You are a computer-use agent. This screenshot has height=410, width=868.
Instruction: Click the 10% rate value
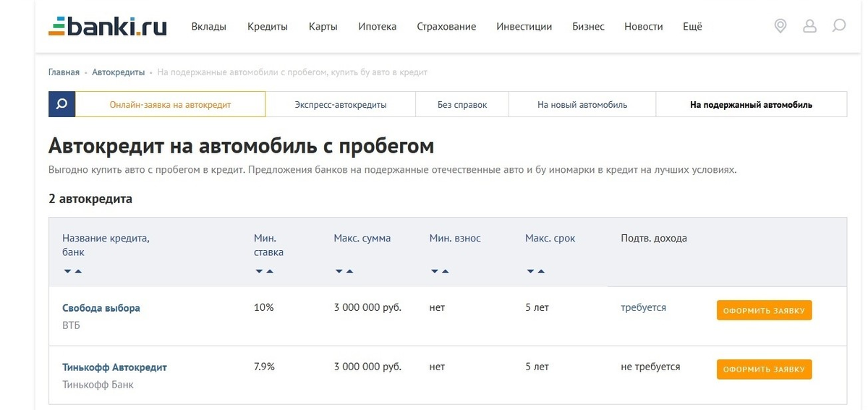click(264, 307)
